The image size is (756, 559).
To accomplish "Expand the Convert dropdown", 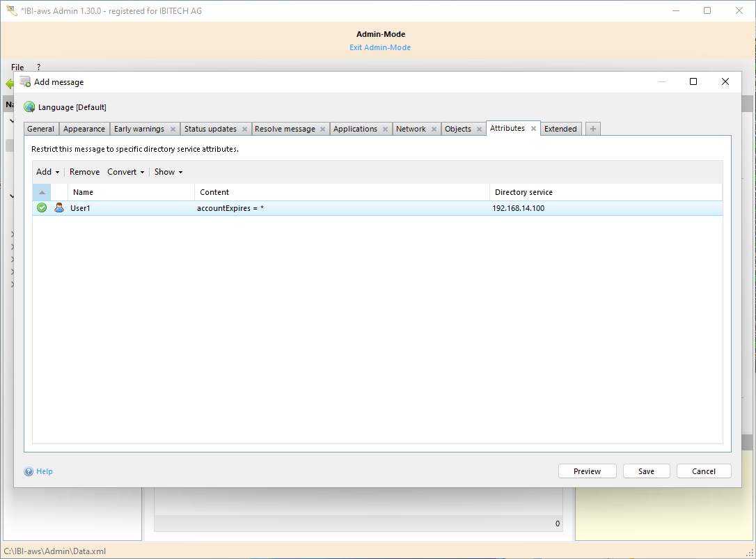I will (125, 172).
